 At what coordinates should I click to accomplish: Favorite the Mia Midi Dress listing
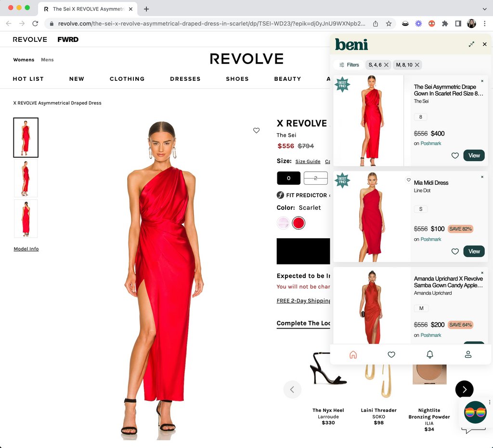point(455,251)
